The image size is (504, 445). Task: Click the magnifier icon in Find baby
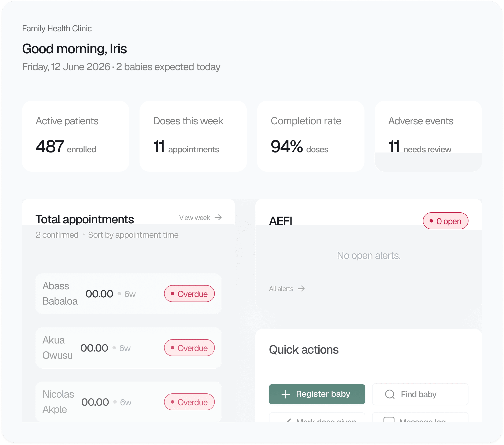(390, 394)
